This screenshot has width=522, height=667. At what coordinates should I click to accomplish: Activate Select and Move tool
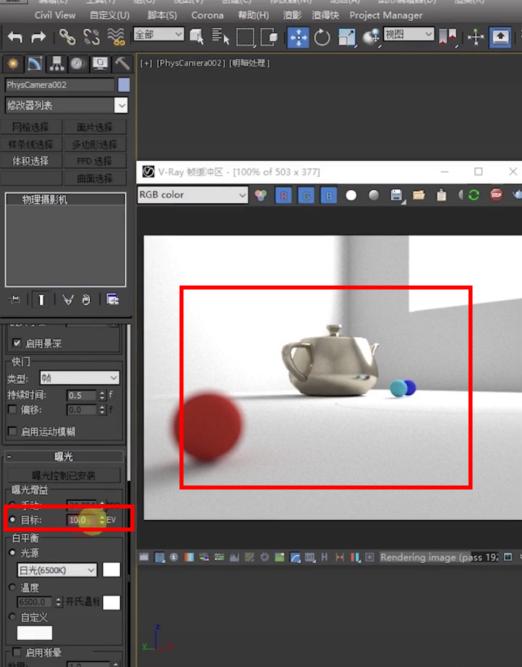click(298, 37)
